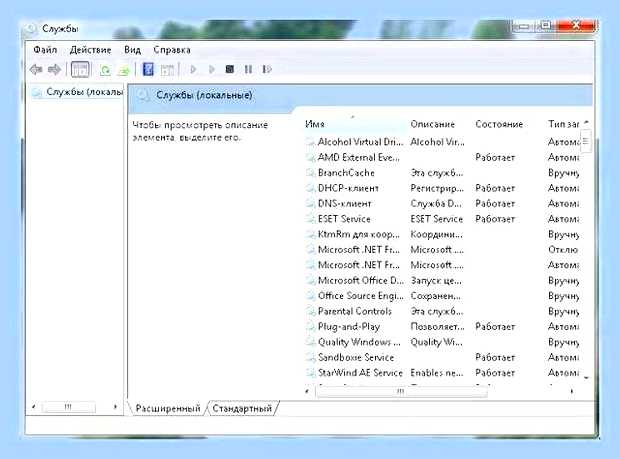Click the gear icon beside DNS-клиент
Viewport: 620px width, 459px height.
pyautogui.click(x=310, y=204)
